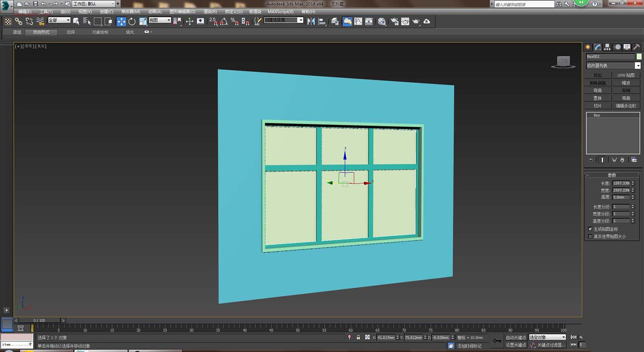The image size is (644, 352).
Task: Click the Angle Snap toggle icon
Action: click(224, 21)
